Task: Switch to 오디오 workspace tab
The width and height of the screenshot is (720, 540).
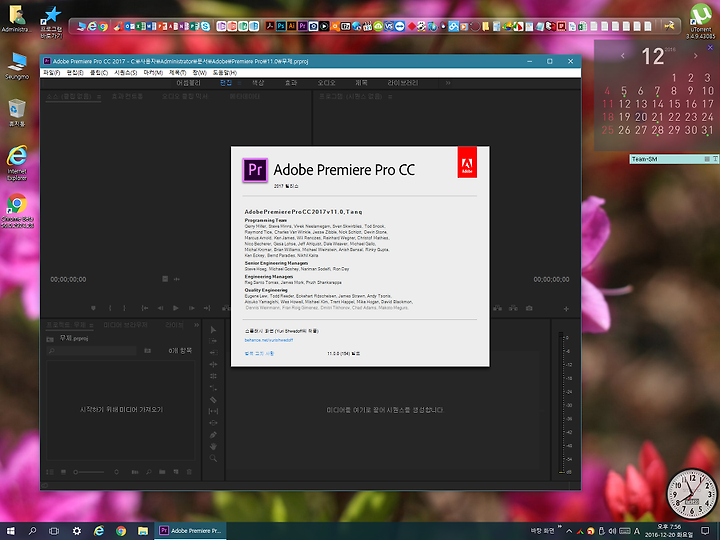Action: pos(326,83)
